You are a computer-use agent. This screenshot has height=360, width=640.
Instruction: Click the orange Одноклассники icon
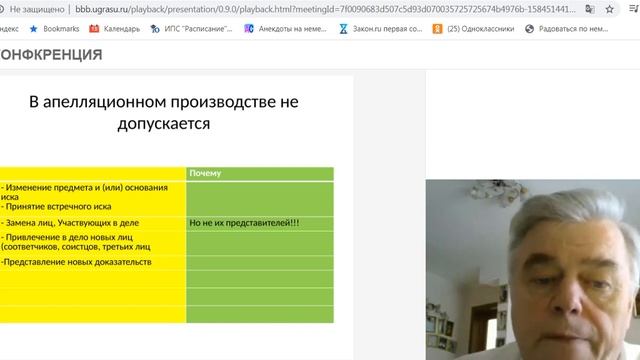coord(437,29)
